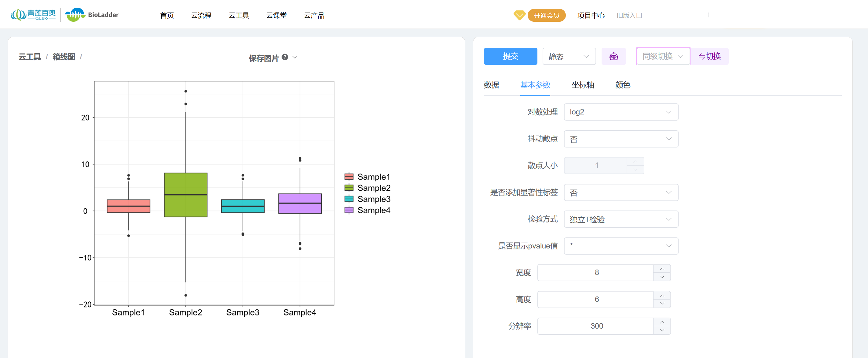868x358 pixels.
Task: Switch to the 颜色 tab
Action: [x=622, y=85]
